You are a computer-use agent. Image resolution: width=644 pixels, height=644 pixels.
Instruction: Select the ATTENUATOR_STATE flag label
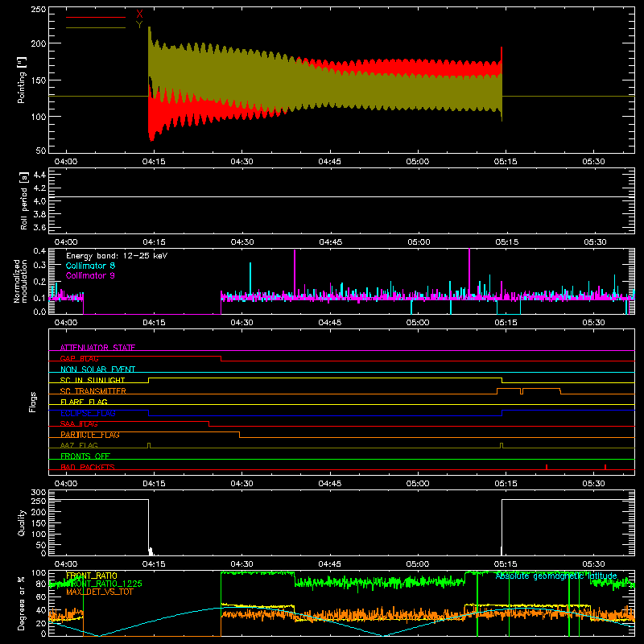pyautogui.click(x=97, y=348)
